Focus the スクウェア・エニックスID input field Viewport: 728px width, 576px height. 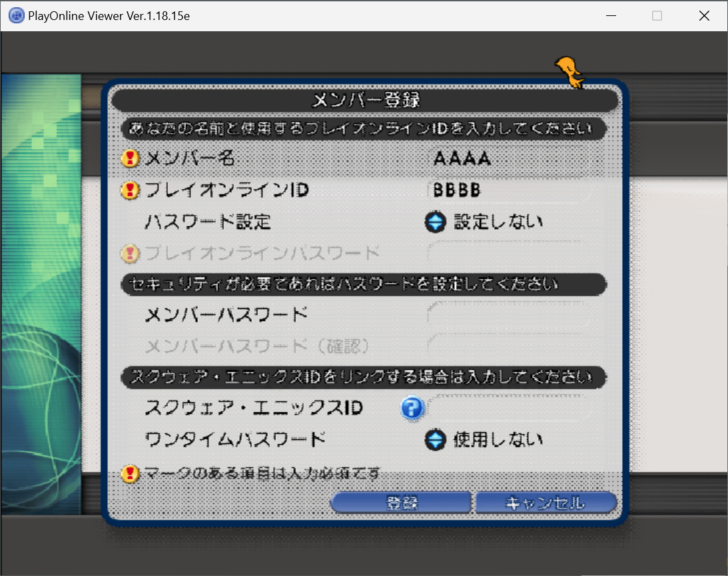(510, 408)
